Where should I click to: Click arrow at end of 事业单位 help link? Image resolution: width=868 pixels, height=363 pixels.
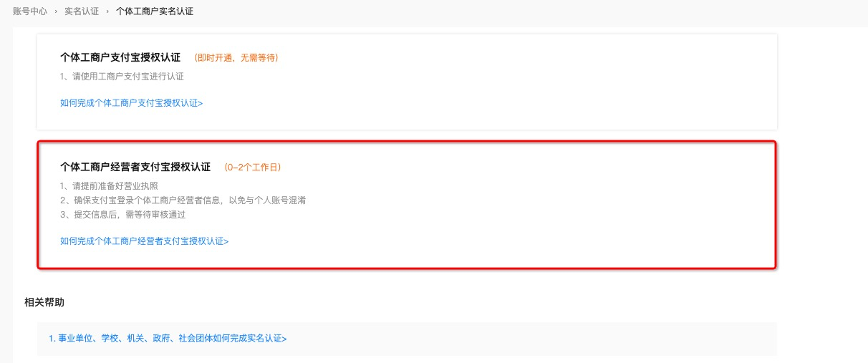284,339
